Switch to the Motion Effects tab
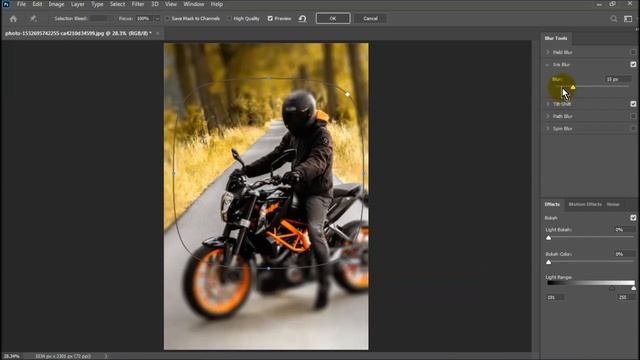This screenshot has width=640, height=360. point(585,204)
